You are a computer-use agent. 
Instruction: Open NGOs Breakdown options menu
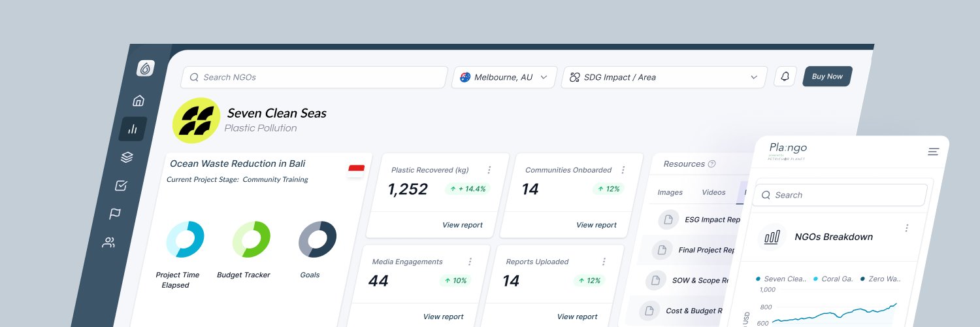[907, 228]
